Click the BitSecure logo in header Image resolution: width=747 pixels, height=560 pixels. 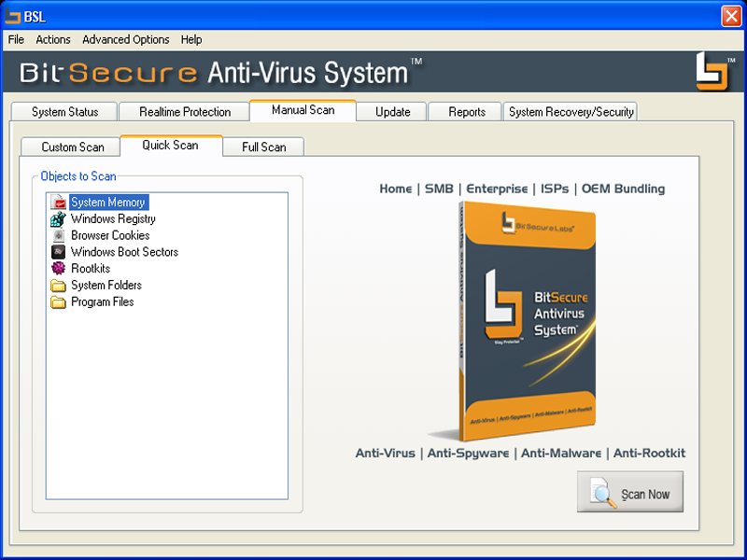click(712, 72)
